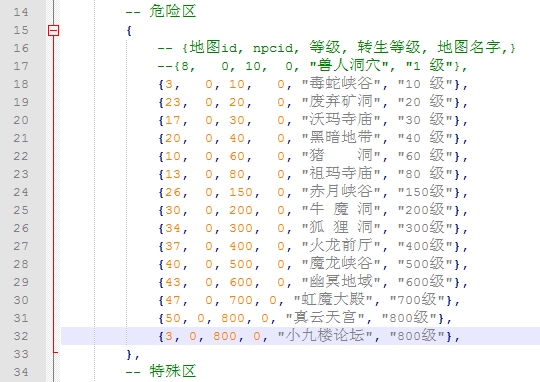Image resolution: width=540 pixels, height=382 pixels.
Task: Click the map id 23 on line 19
Action: tap(173, 102)
